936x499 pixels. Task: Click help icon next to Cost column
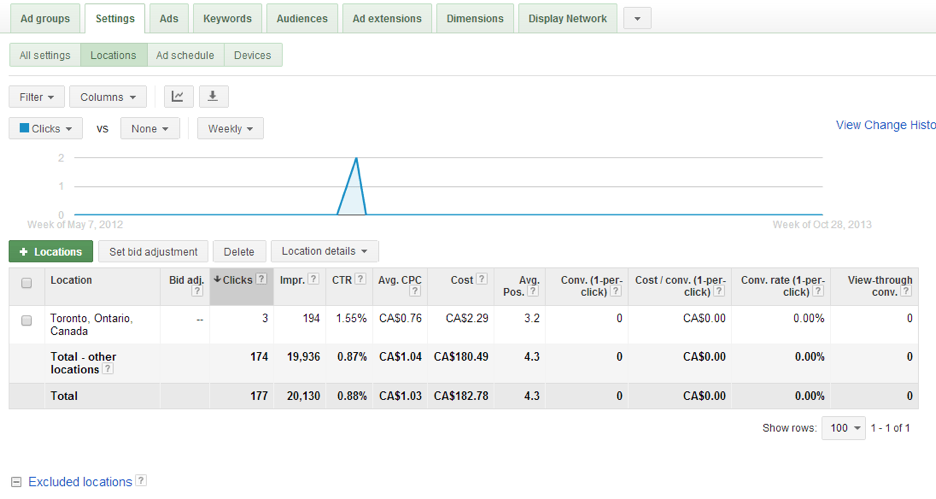(482, 280)
